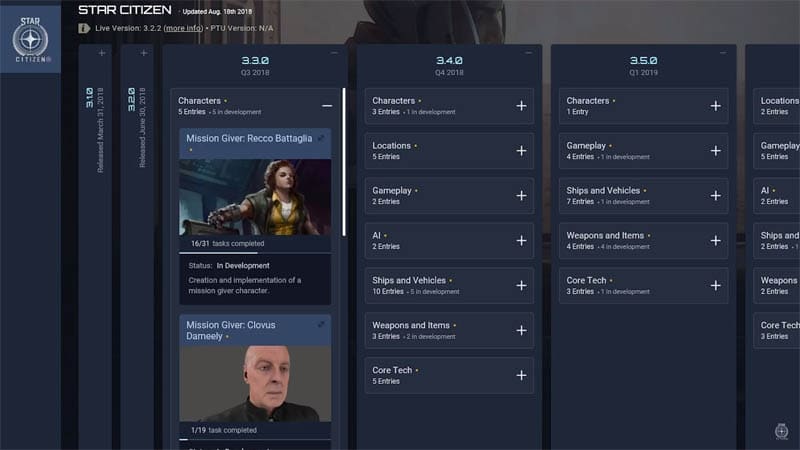The height and width of the screenshot is (450, 800).
Task: Click the 'Status: In Development' text
Action: click(229, 265)
